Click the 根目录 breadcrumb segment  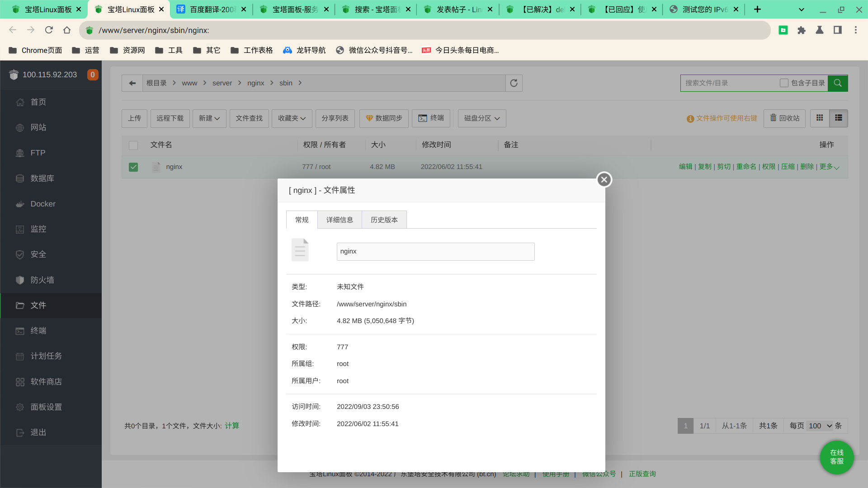(156, 83)
